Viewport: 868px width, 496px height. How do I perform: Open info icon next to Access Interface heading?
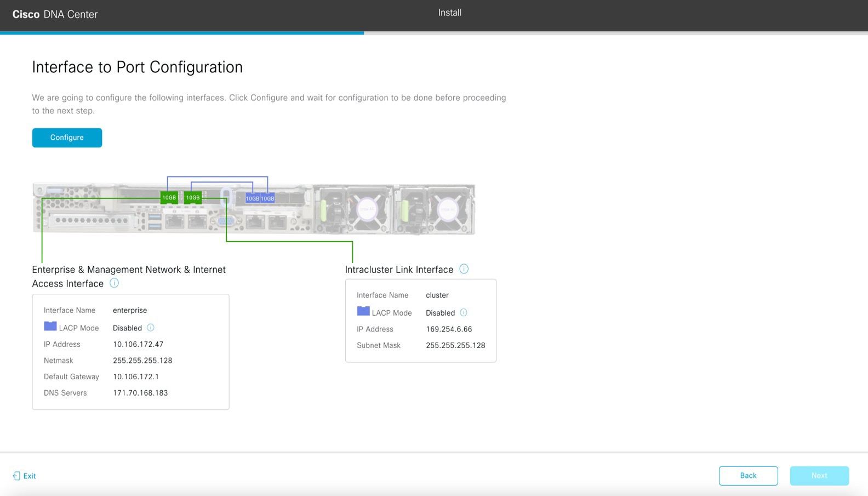point(114,283)
